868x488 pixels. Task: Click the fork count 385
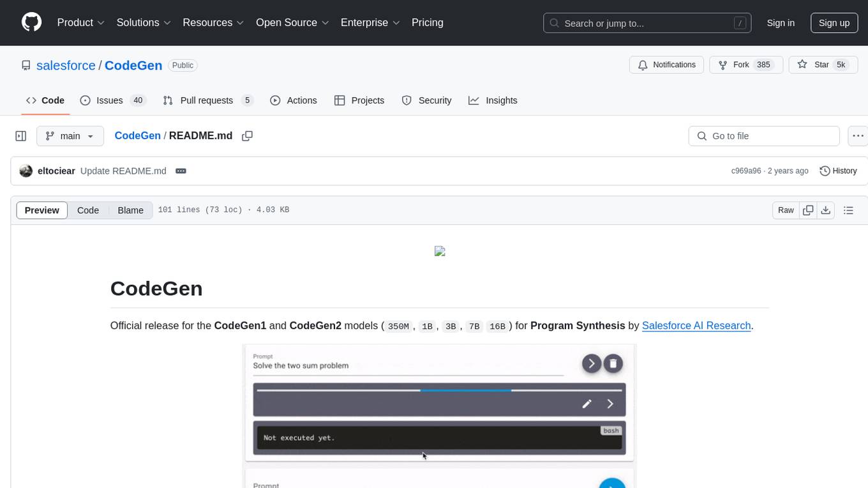pyautogui.click(x=763, y=65)
